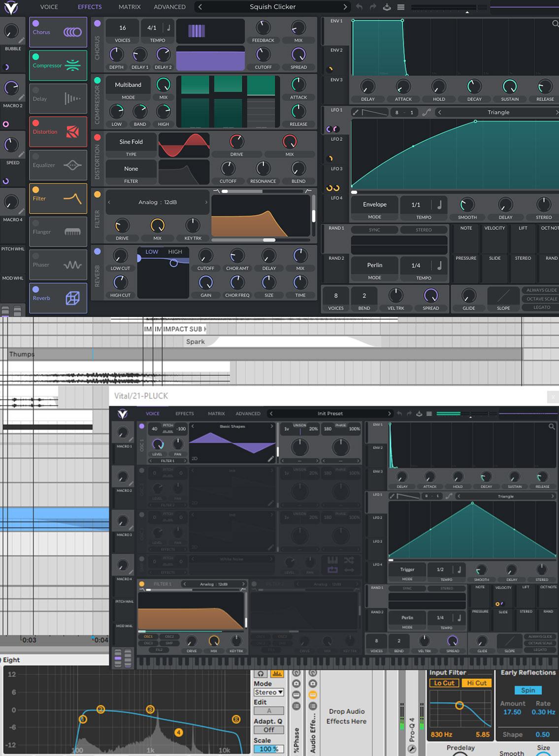Open the Chorus effect module icon
This screenshot has height=756, width=559.
[72, 32]
